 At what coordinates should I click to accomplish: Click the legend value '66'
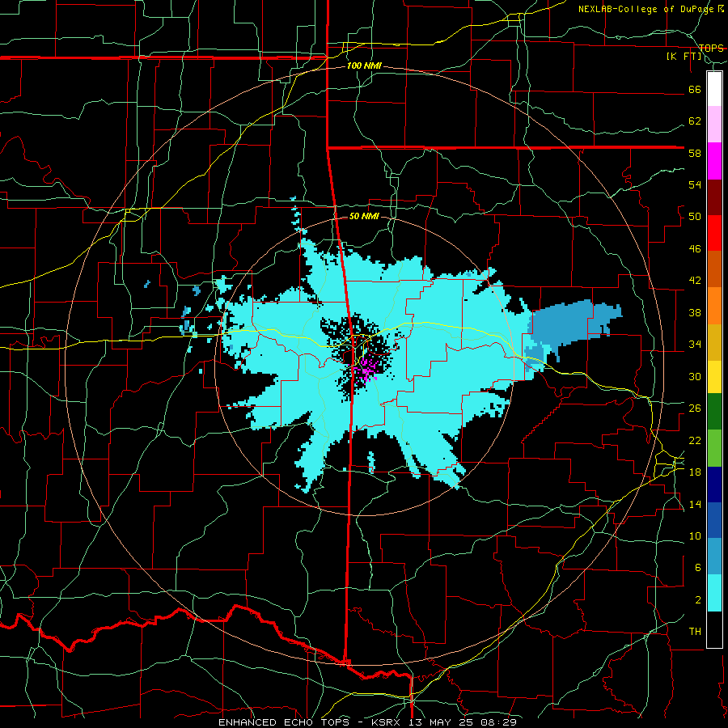(695, 89)
